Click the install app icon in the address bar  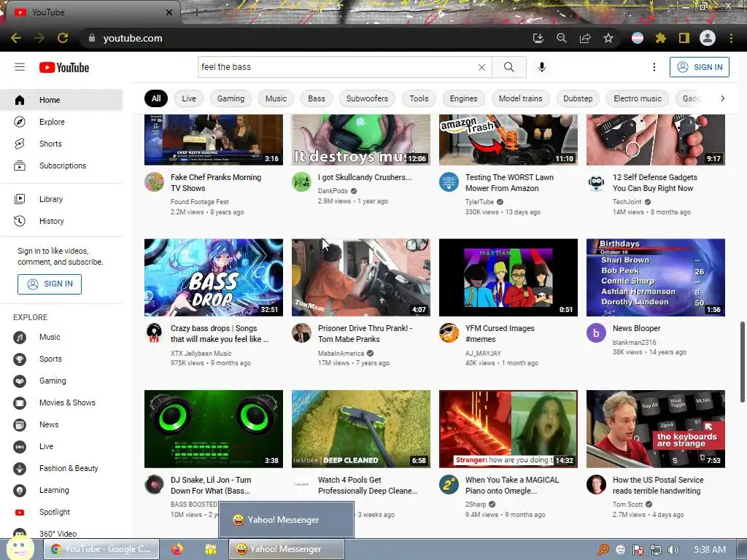coord(538,38)
